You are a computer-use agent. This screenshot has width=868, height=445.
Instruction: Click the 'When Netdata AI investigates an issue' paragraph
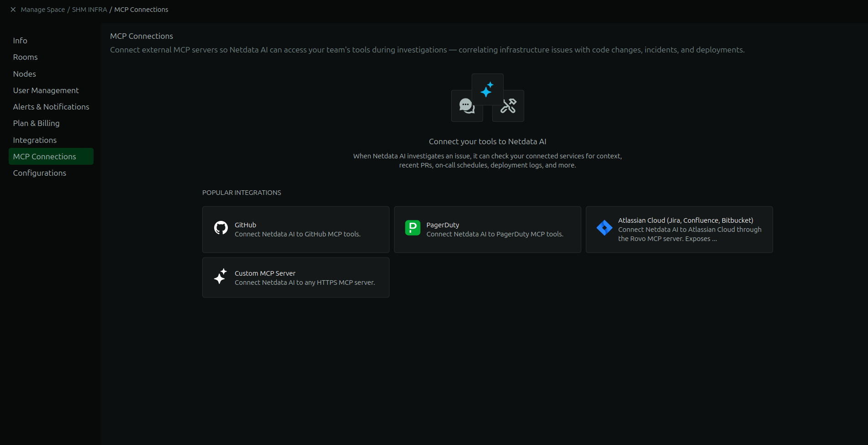click(x=488, y=161)
